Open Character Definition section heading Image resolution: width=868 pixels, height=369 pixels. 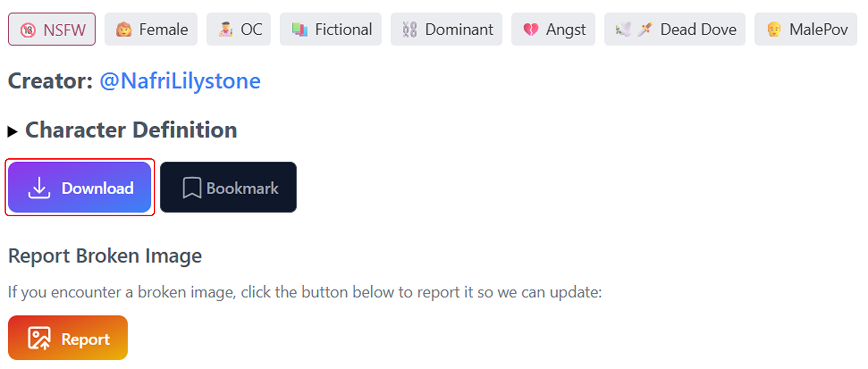pos(131,130)
